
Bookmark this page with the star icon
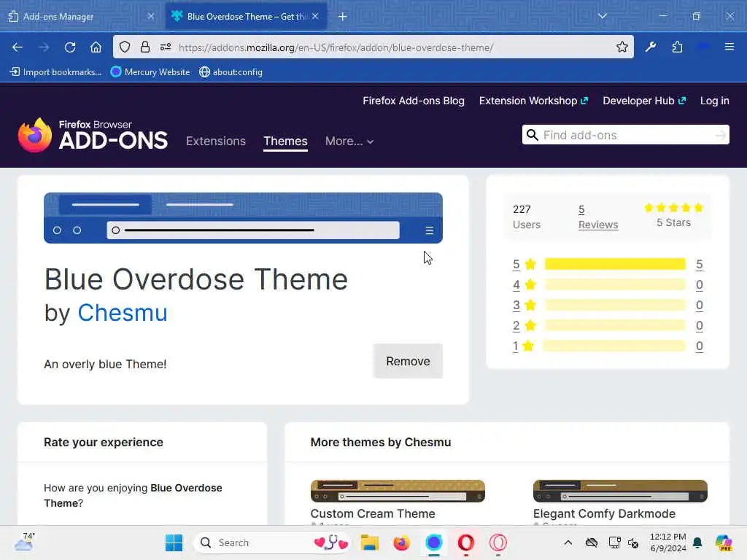pos(622,47)
